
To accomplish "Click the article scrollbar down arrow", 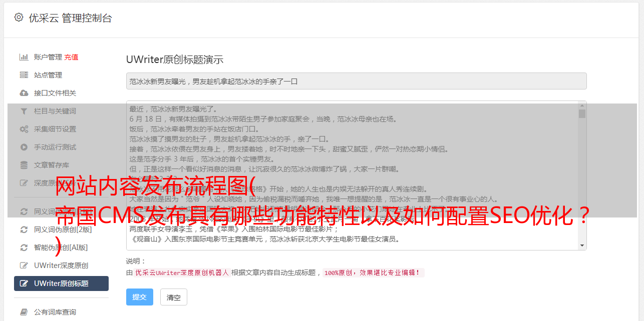I will click(x=582, y=245).
